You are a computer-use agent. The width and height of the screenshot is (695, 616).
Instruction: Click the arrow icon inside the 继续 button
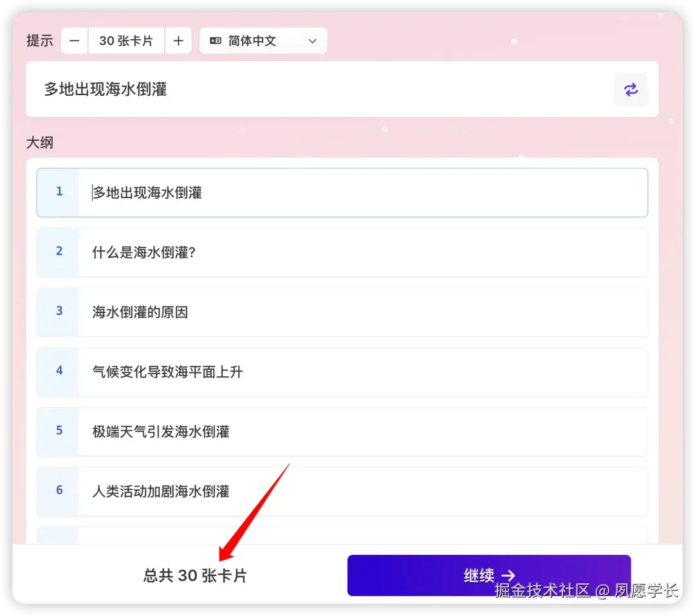click(510, 575)
